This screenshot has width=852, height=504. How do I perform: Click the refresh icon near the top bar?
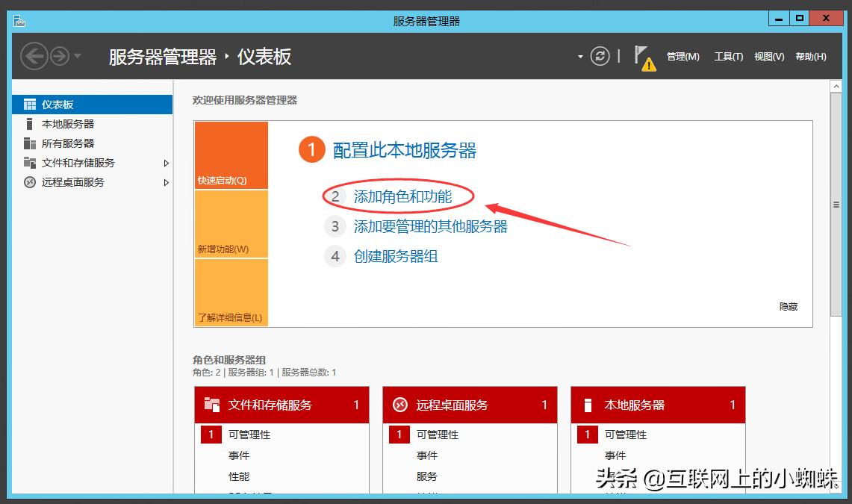[x=600, y=55]
